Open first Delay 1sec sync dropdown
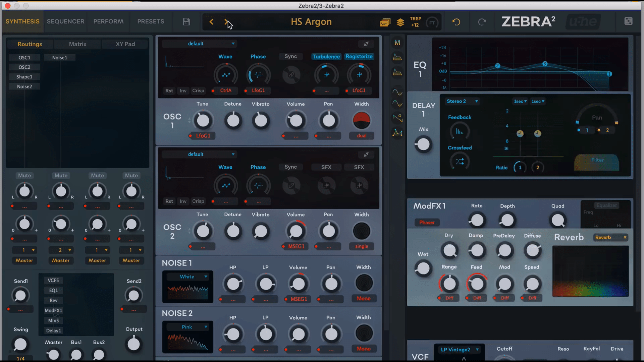This screenshot has height=362, width=644. click(520, 101)
